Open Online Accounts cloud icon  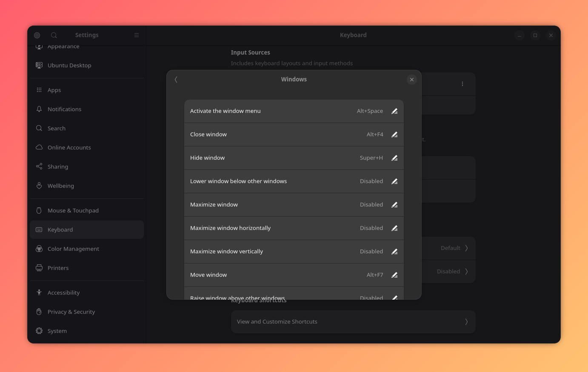(39, 147)
